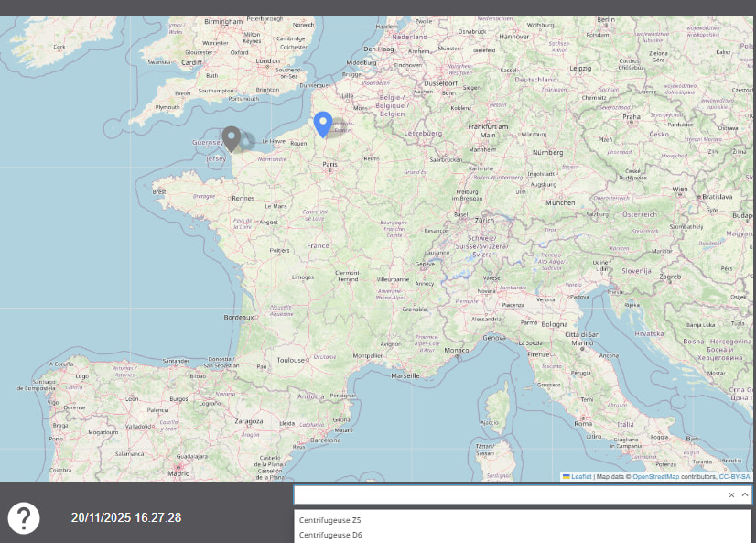This screenshot has height=543, width=756.
Task: Click the Frankfurt am Main label
Action: pos(488,131)
